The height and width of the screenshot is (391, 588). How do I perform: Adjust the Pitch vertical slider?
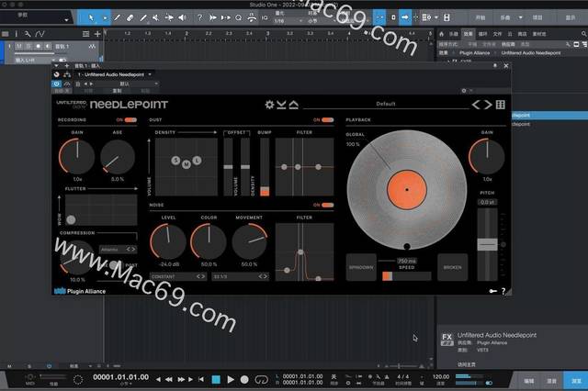pos(487,244)
